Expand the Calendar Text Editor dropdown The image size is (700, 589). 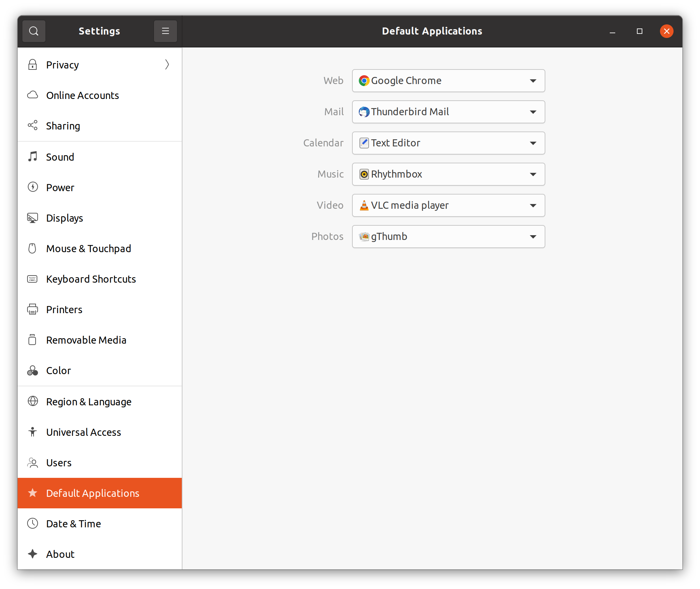pos(448,143)
